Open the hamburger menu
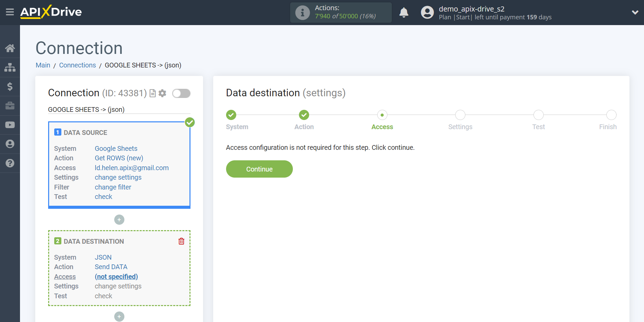 point(10,12)
